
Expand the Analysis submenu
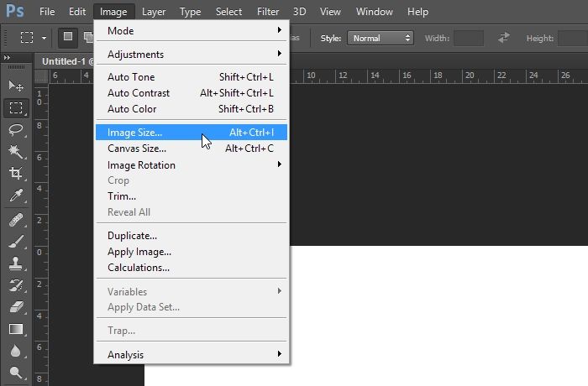pos(192,354)
